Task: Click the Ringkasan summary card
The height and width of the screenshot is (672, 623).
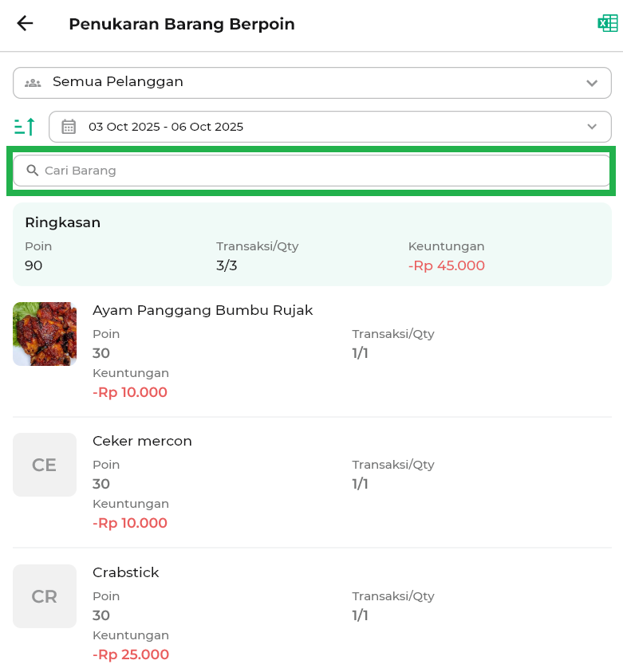Action: (312, 243)
